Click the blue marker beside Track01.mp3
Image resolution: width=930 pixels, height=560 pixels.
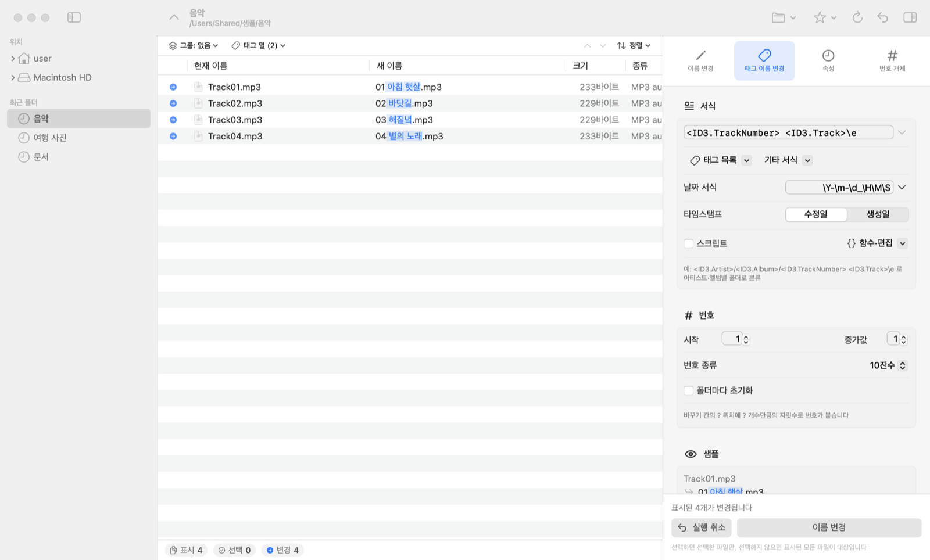pyautogui.click(x=173, y=87)
